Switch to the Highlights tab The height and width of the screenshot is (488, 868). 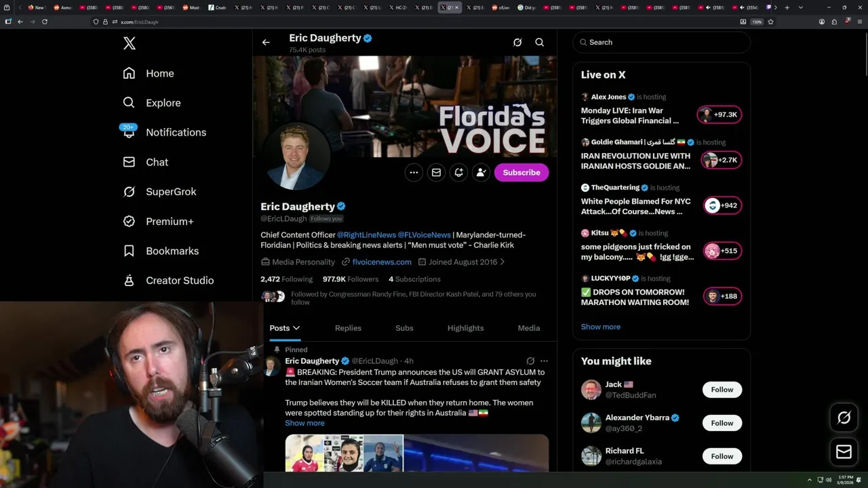(x=465, y=328)
